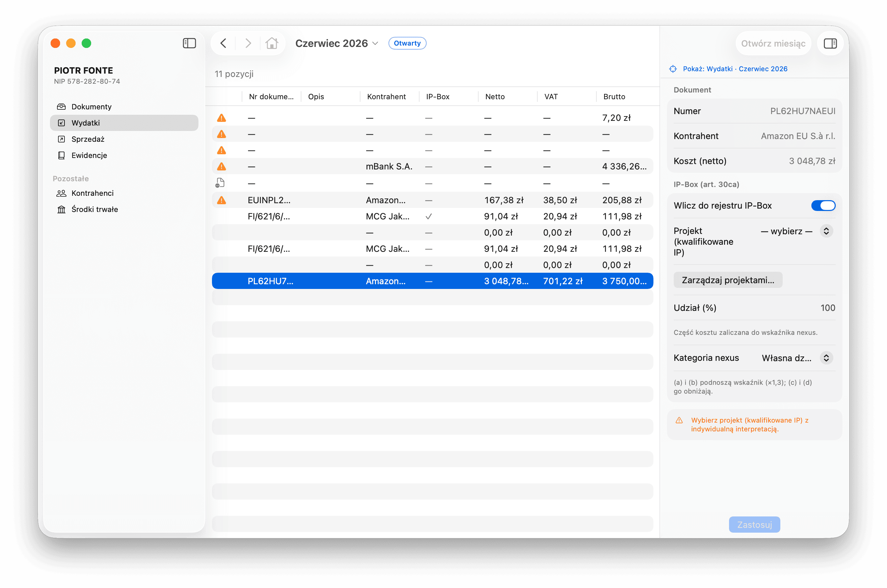Screen dimensions: 887x588
Task: Click the 701,22 zł VAT cell
Action: point(562,281)
